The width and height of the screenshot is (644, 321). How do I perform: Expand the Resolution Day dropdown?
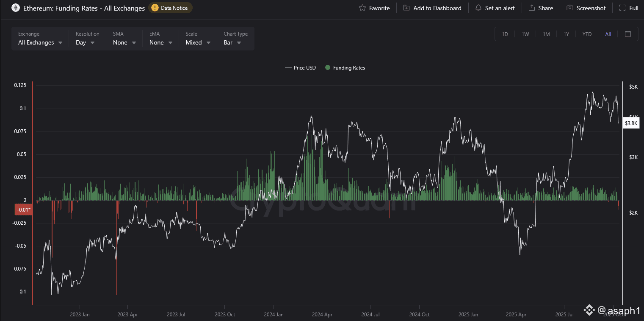(85, 42)
